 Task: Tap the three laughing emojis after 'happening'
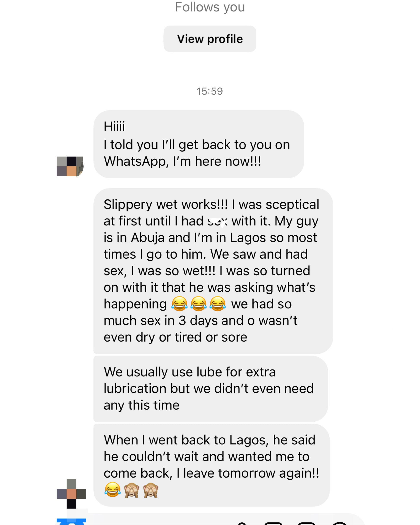pyautogui.click(x=198, y=304)
